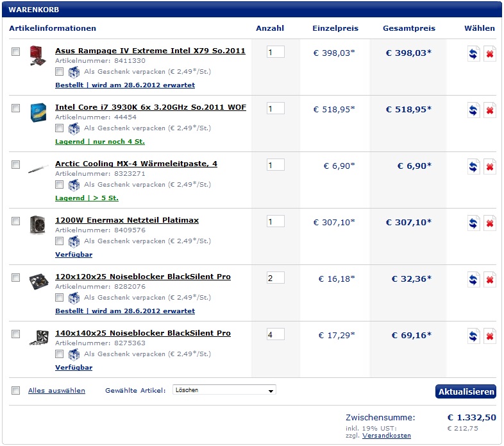
Task: Click the refresh icon for Asus Rampage IV
Action: pos(473,54)
